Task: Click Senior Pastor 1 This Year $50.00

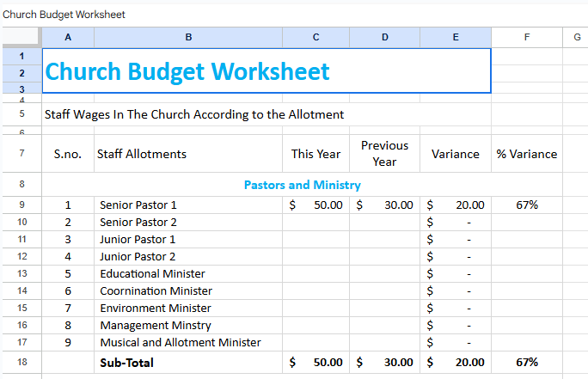Action: coord(315,205)
